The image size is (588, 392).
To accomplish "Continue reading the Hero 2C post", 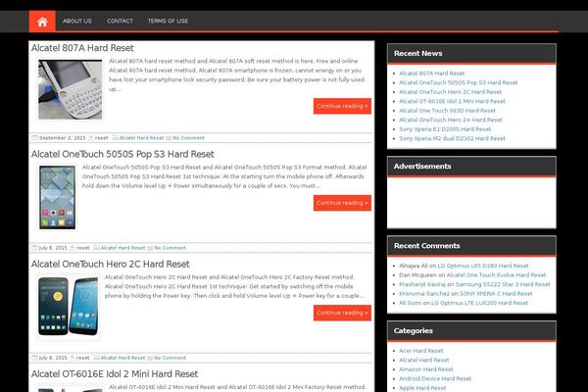I will pos(342,313).
